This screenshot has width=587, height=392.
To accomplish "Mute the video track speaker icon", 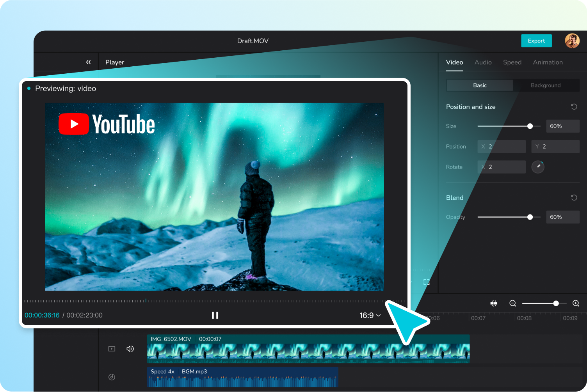I will [130, 349].
